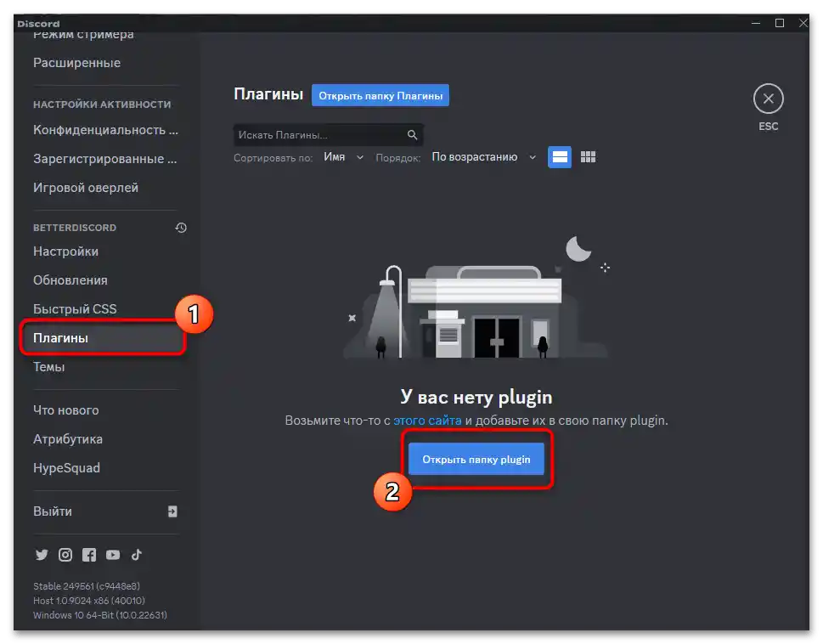Click the search magnifier icon
Screen dimensions: 823x644
pos(412,135)
